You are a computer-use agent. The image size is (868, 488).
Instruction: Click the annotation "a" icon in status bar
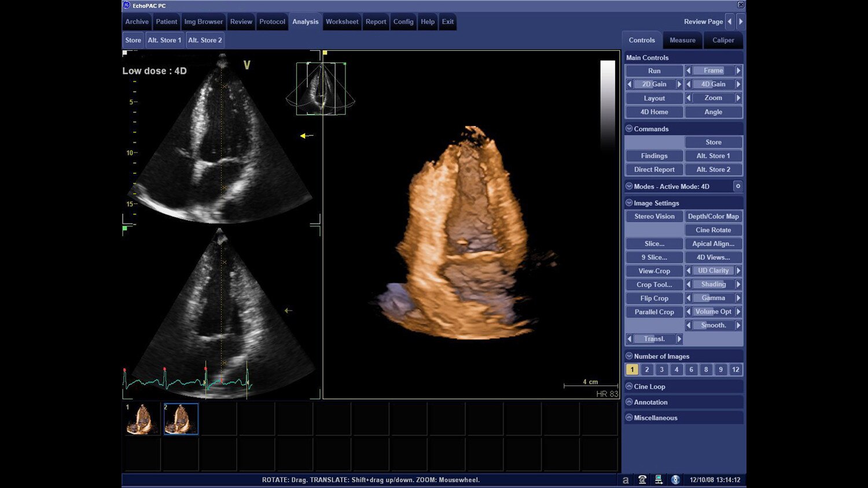pos(626,480)
